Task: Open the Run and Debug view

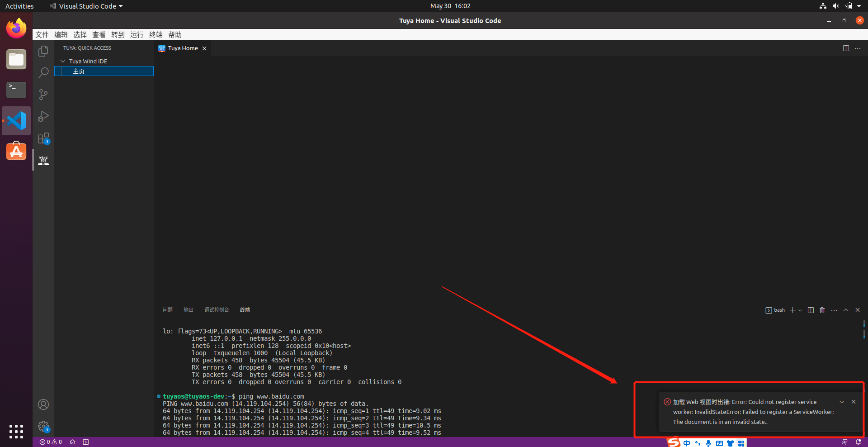Action: click(x=43, y=116)
